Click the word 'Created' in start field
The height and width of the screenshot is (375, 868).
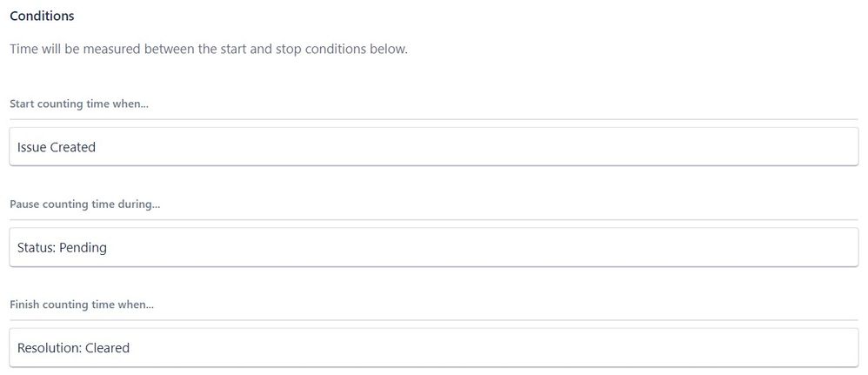click(72, 148)
